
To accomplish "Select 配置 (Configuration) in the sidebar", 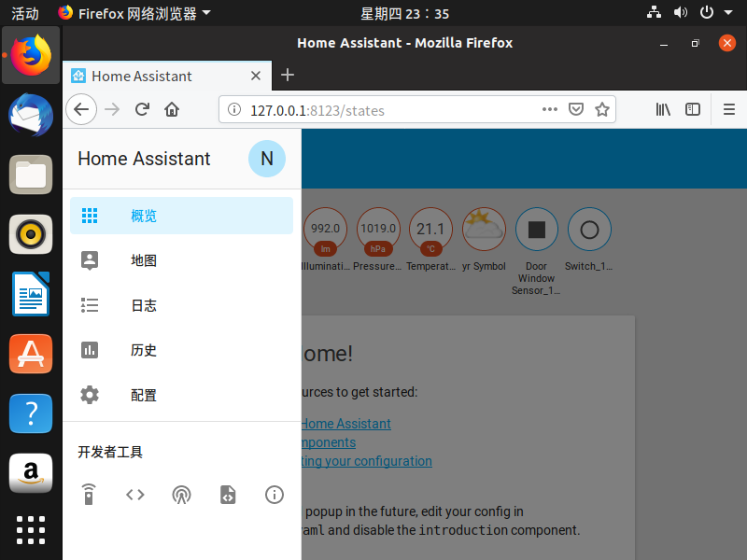I will [144, 395].
